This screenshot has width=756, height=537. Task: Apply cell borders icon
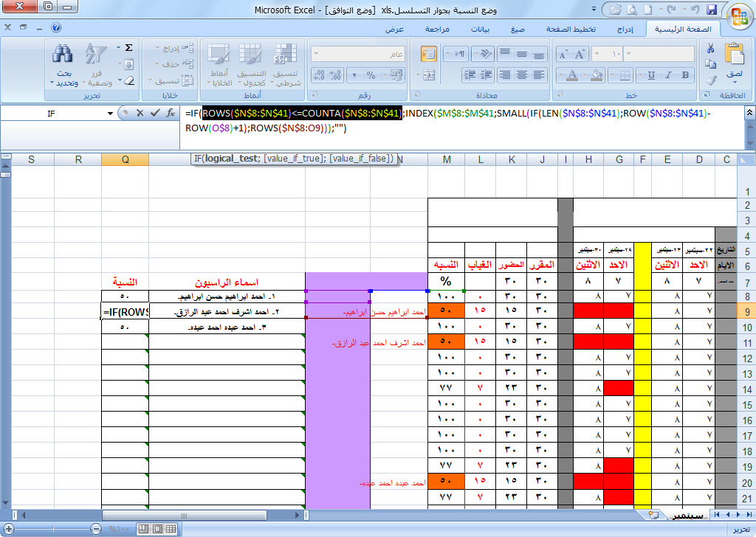coord(625,75)
